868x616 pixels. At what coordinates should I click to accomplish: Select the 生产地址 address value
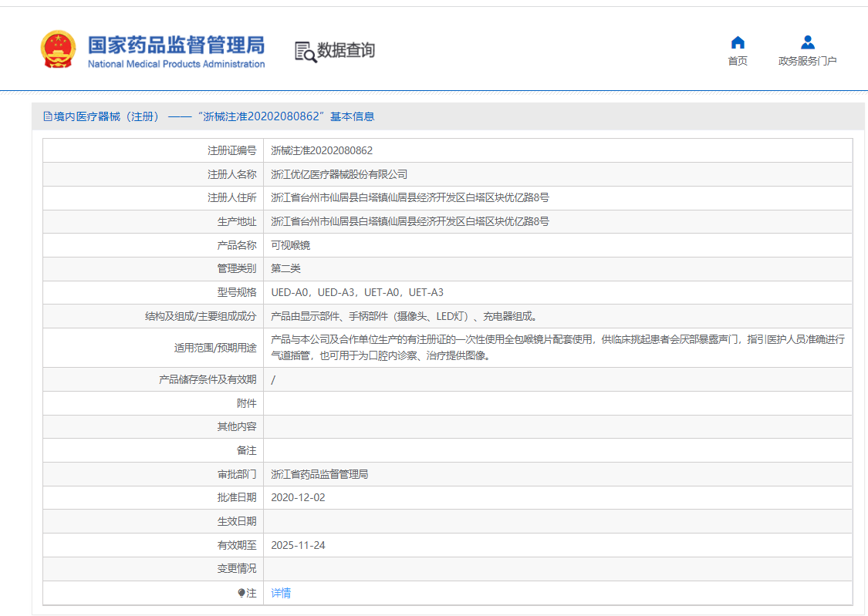[x=410, y=221]
